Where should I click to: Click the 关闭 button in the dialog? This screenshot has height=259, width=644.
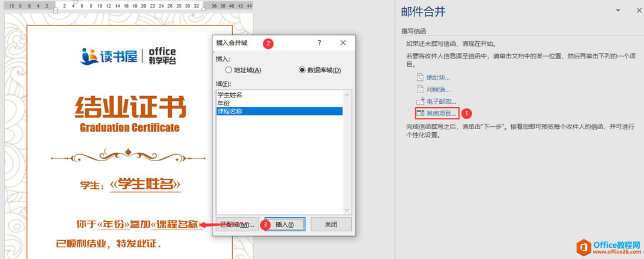[331, 225]
